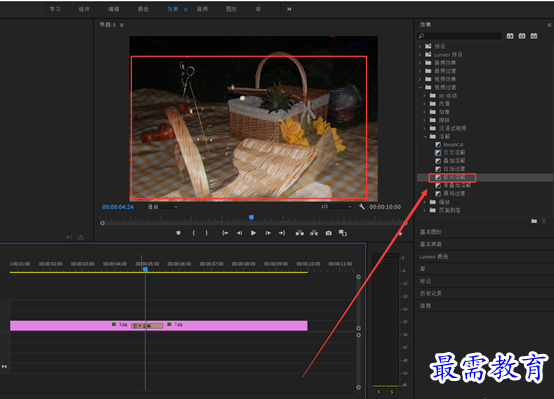The height and width of the screenshot is (399, 554).
Task: Open the workspace overflow chevron menu
Action: coord(289,9)
